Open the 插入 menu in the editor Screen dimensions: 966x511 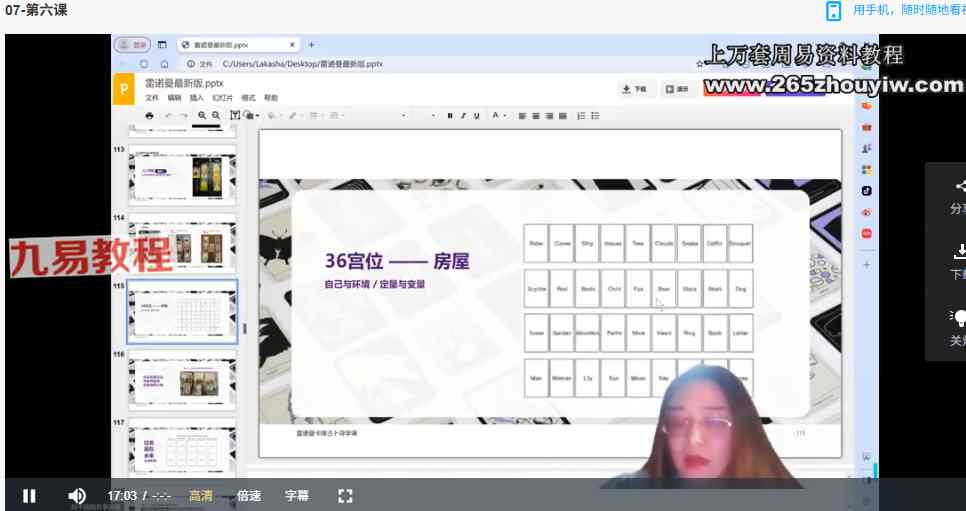[196, 98]
